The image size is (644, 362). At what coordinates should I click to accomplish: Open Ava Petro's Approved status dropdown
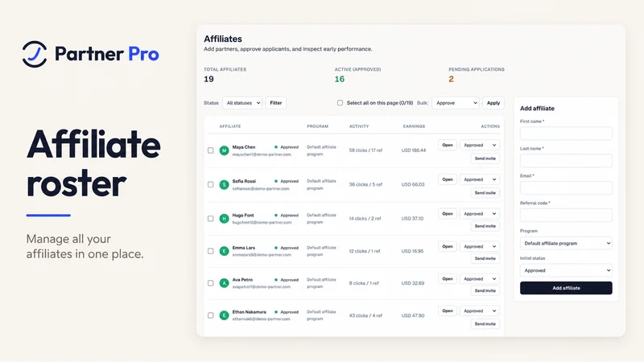pos(479,278)
